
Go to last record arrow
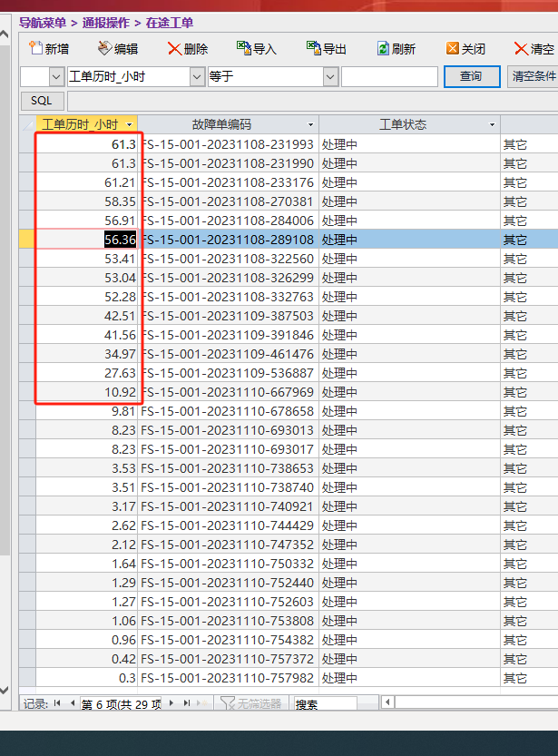coord(187,703)
